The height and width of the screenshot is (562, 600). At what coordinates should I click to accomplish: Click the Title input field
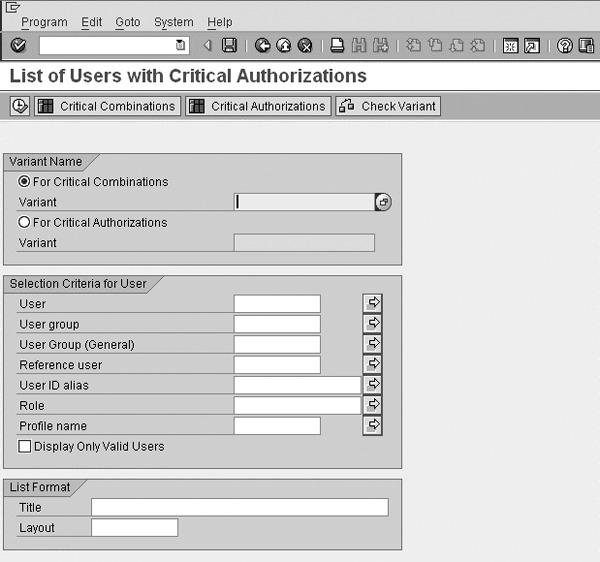[239, 507]
